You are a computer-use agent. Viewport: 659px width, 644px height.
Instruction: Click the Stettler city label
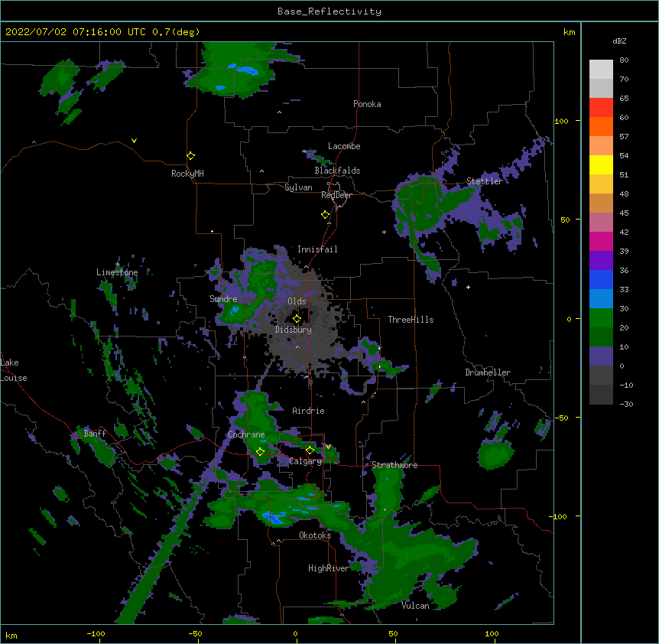pyautogui.click(x=485, y=181)
